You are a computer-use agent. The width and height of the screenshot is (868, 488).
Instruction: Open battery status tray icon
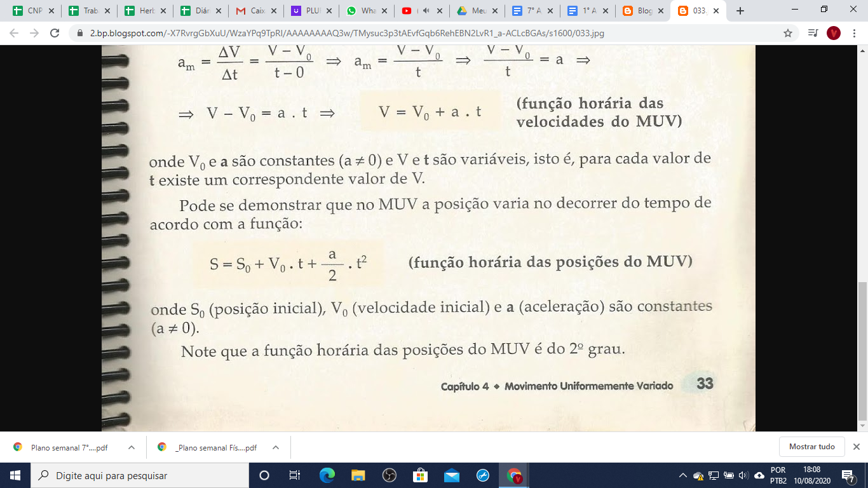728,475
